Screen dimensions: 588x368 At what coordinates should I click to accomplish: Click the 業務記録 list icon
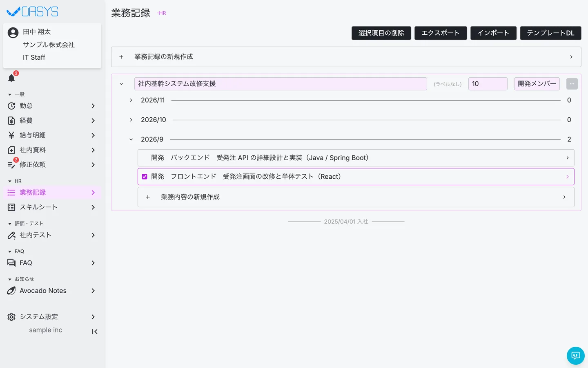coord(11,193)
